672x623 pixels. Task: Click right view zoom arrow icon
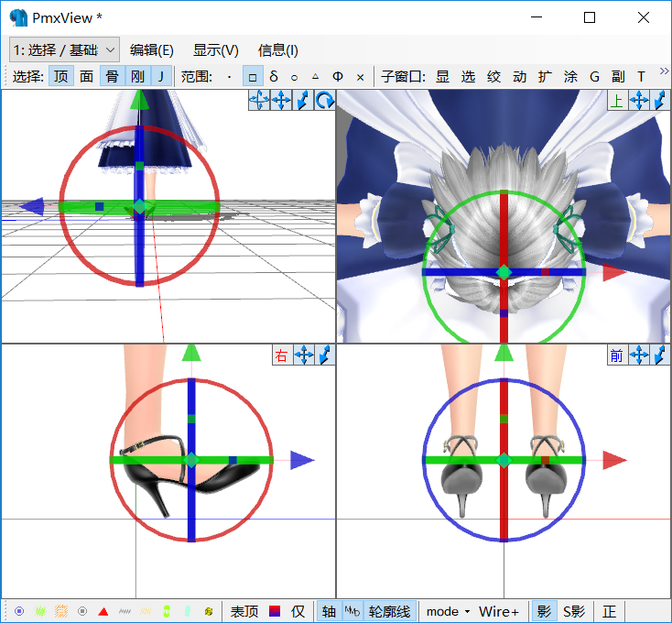coord(325,355)
